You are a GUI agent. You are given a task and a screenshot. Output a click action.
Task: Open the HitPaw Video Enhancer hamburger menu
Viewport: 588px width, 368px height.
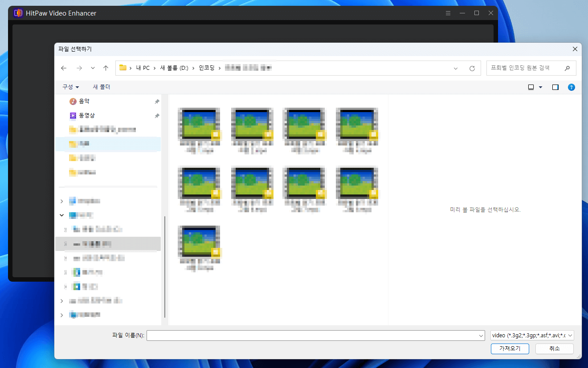pos(448,13)
